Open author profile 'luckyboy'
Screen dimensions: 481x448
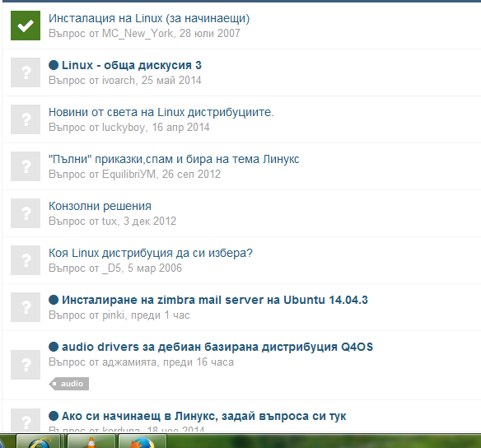pos(124,128)
